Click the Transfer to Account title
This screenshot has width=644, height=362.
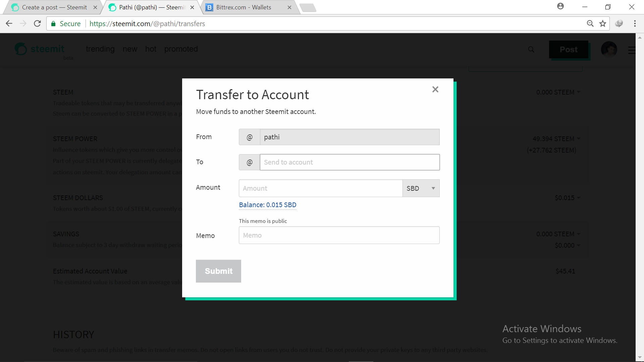253,95
